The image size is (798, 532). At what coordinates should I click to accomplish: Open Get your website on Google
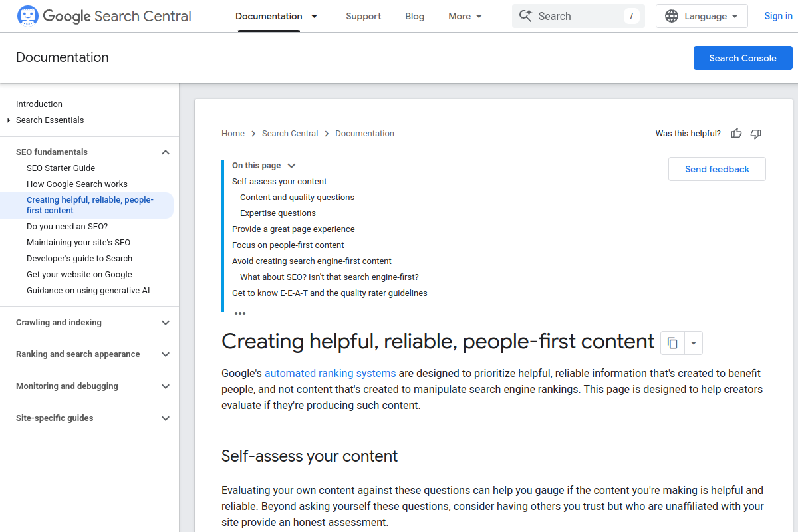click(x=79, y=275)
